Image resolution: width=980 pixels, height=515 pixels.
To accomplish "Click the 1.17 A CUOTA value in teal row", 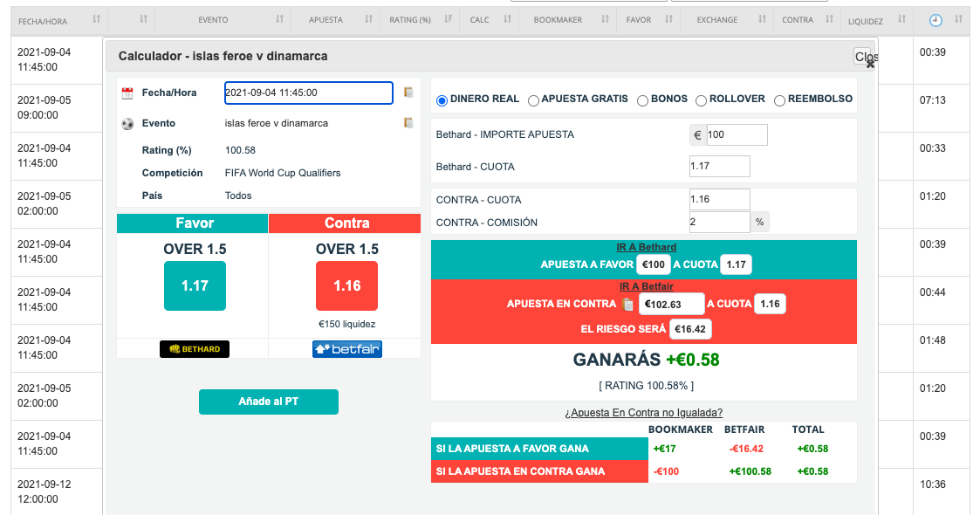I will point(737,264).
